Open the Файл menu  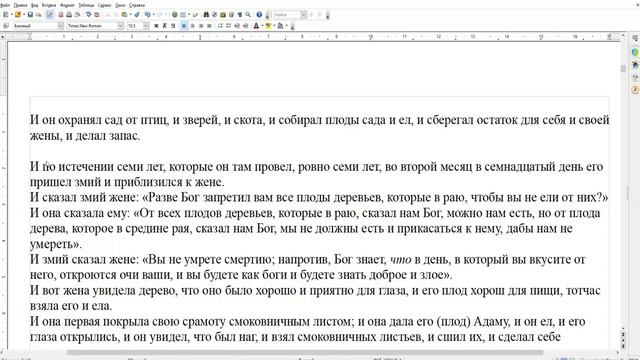click(x=5, y=5)
